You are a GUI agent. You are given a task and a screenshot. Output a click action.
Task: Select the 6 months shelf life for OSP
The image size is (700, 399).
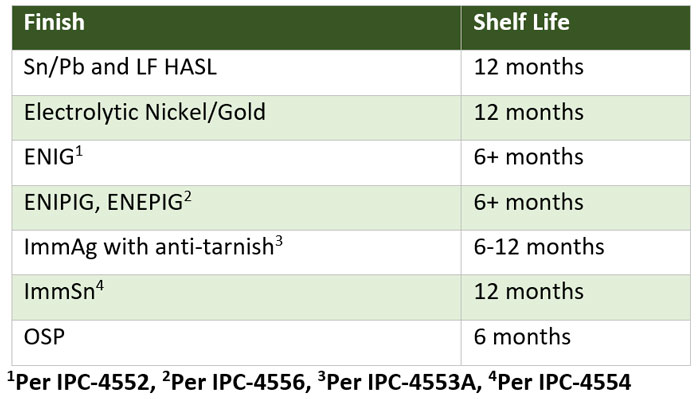point(575,343)
